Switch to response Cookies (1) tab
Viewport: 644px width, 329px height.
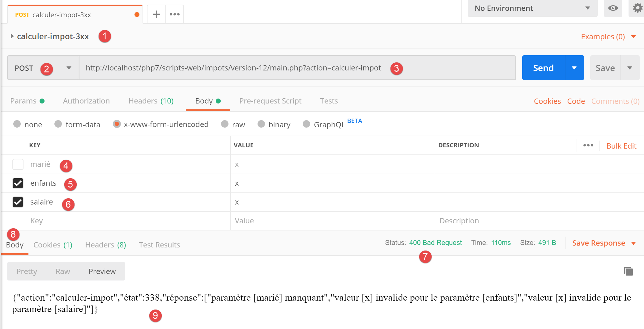53,245
